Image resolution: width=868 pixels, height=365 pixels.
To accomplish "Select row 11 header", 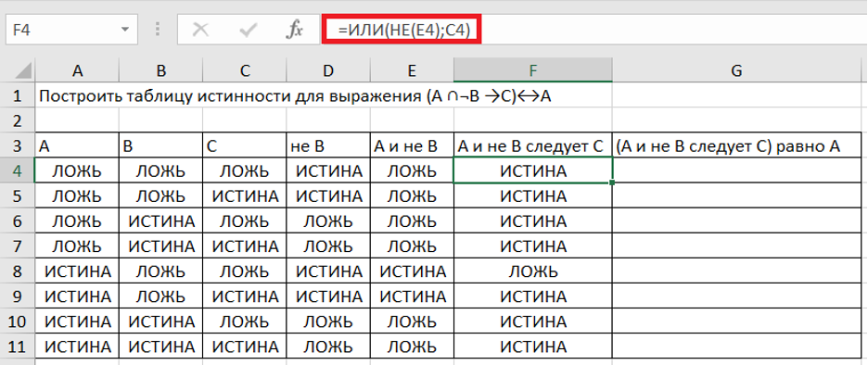I will pyautogui.click(x=18, y=346).
